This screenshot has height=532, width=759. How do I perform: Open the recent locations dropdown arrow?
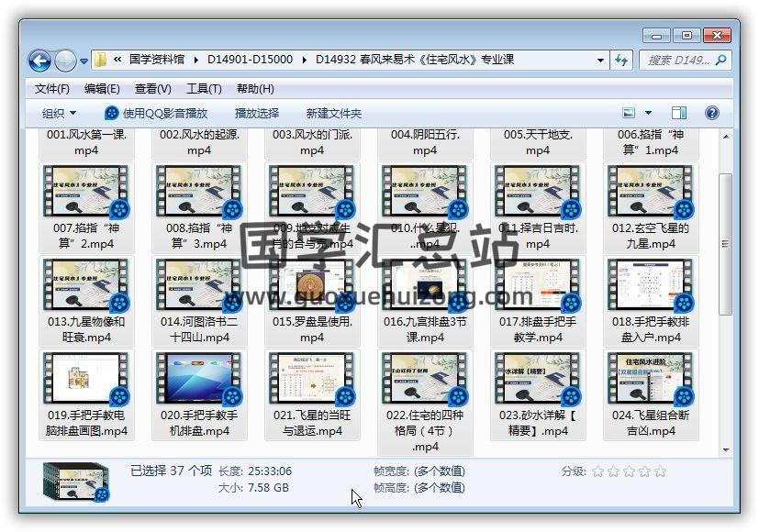click(84, 61)
